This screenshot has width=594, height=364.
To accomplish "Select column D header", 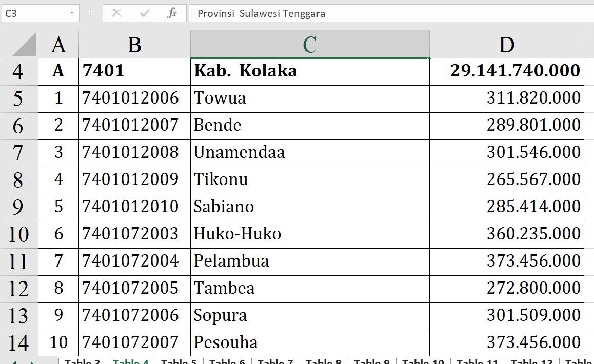I will point(506,45).
